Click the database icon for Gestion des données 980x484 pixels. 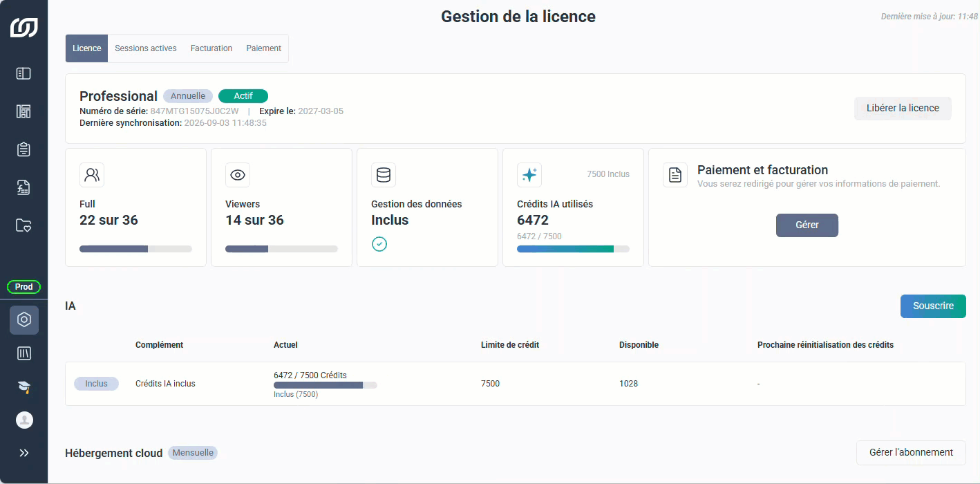tap(384, 175)
